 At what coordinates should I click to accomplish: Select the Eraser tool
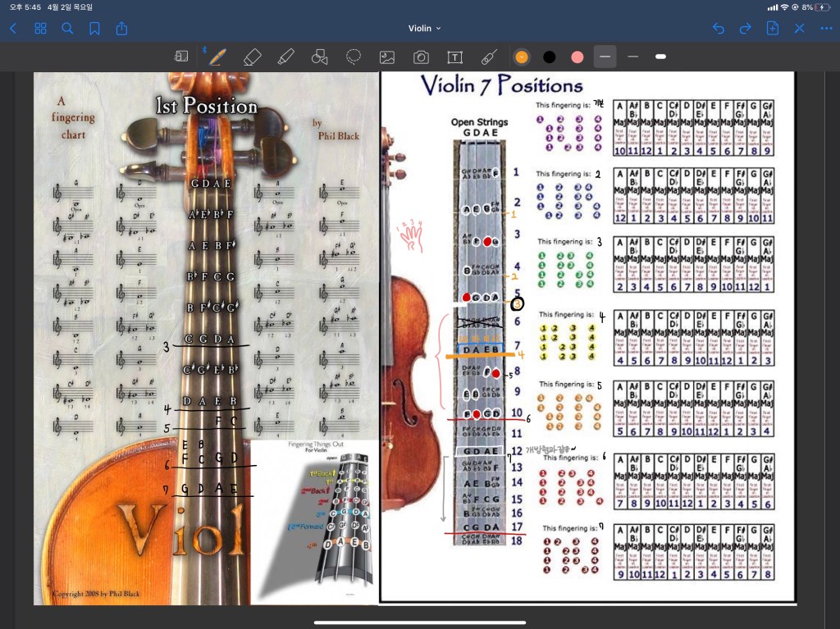253,57
